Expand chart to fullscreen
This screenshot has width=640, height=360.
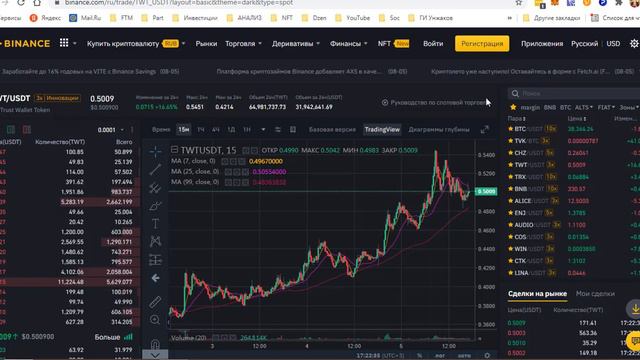click(484, 130)
